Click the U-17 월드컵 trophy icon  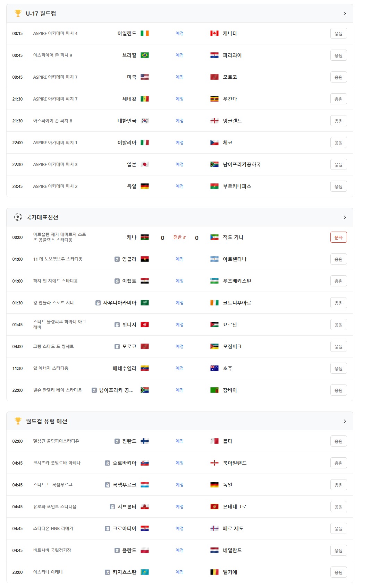click(18, 13)
